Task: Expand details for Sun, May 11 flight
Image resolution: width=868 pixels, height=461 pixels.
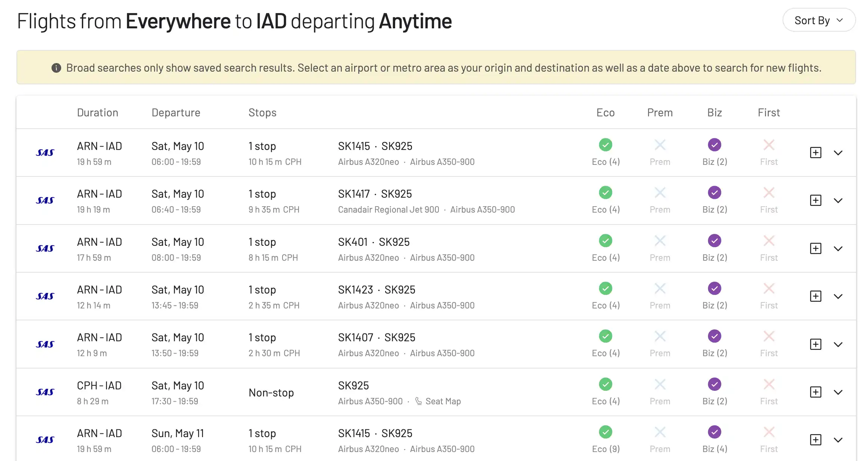Action: pyautogui.click(x=838, y=440)
